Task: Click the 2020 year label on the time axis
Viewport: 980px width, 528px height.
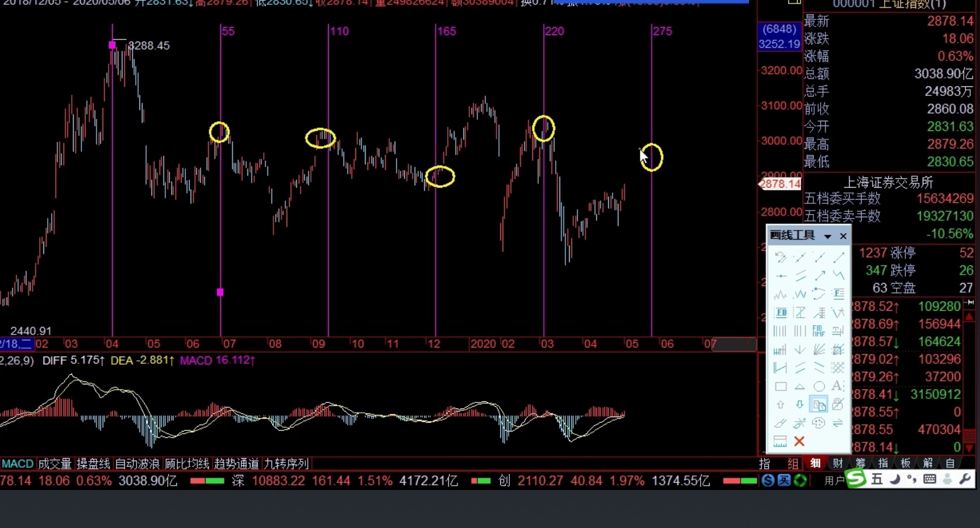Action: pyautogui.click(x=483, y=344)
